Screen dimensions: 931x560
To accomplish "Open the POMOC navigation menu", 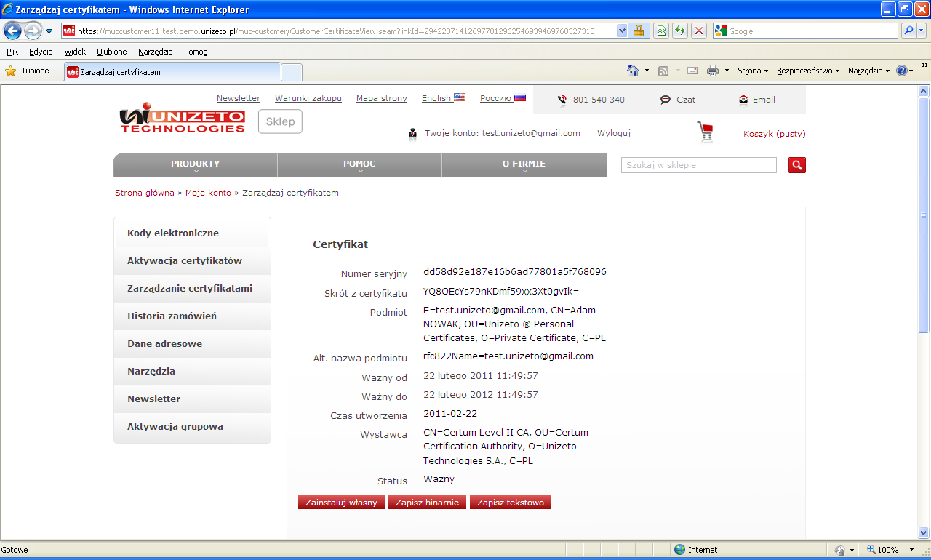I will (359, 165).
